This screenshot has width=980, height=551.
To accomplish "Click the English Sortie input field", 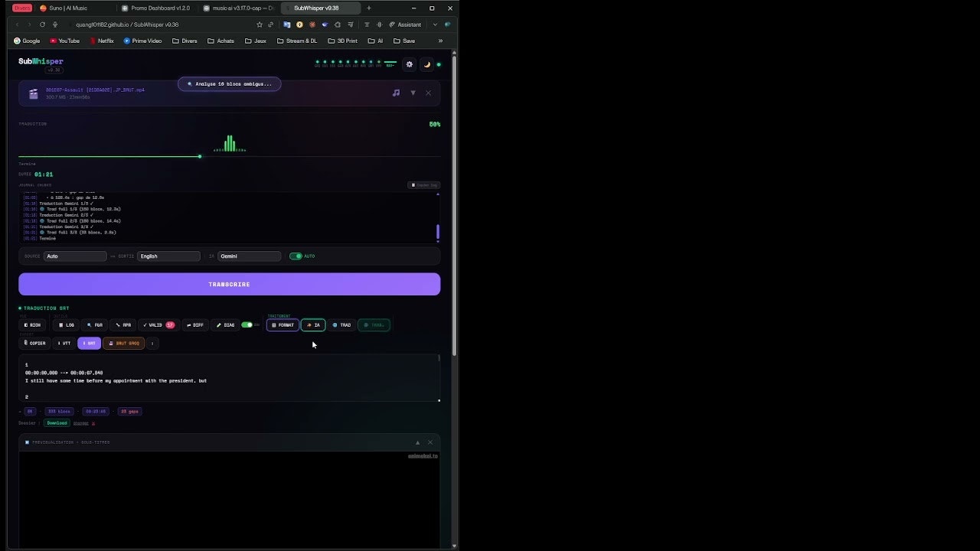I will coord(168,256).
